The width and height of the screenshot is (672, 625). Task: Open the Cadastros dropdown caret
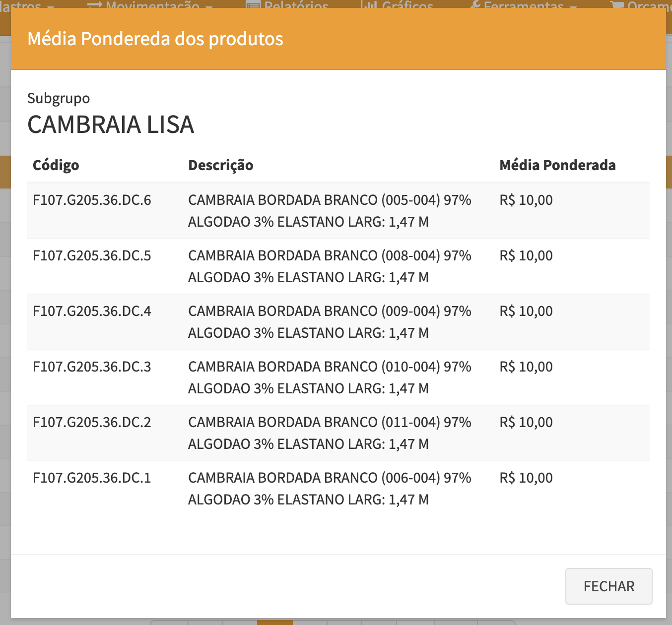pos(51,6)
